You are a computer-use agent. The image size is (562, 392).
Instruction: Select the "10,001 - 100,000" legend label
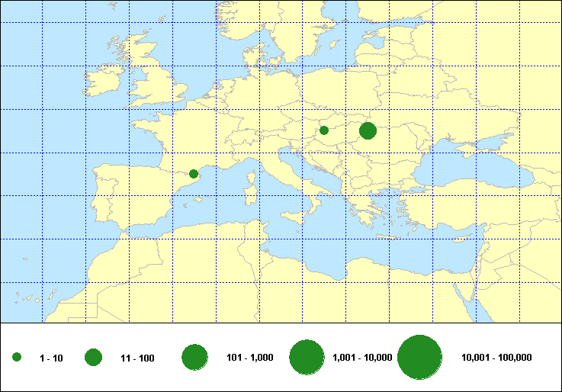click(496, 358)
